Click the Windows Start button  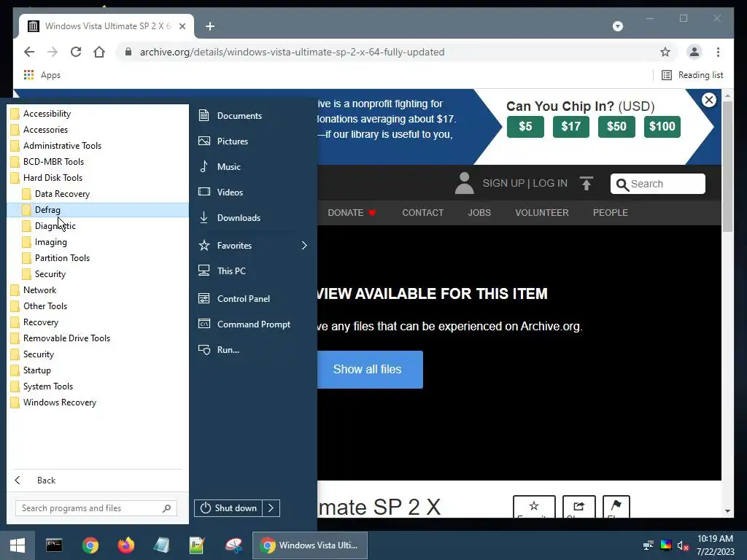pyautogui.click(x=18, y=545)
